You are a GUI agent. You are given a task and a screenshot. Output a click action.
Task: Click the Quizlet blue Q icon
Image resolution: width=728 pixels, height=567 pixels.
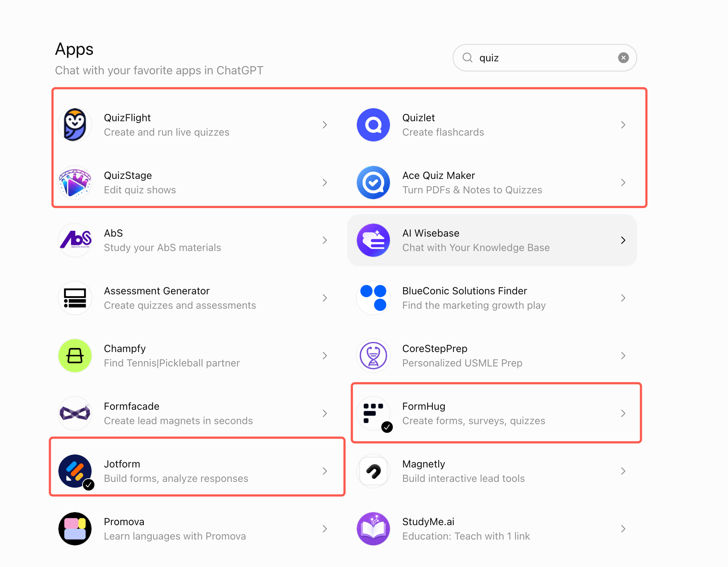point(373,125)
